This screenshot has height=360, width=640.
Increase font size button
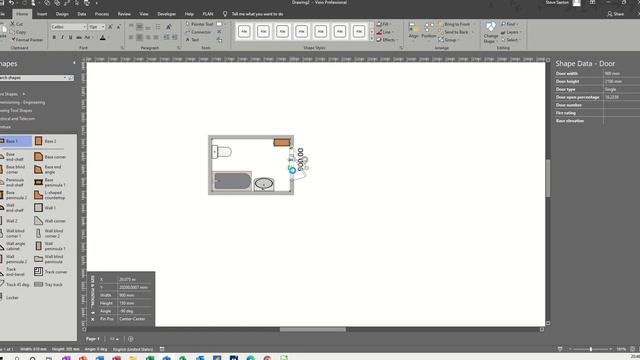click(x=110, y=27)
